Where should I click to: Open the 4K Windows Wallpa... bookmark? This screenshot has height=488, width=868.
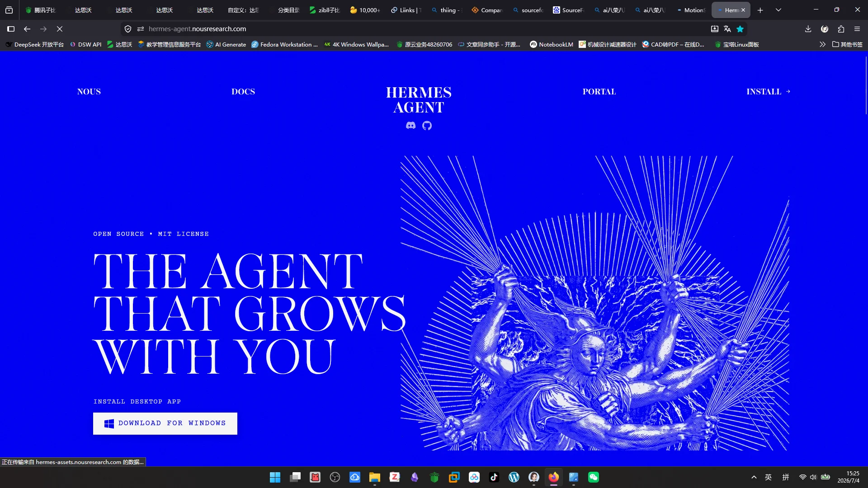tap(356, 44)
